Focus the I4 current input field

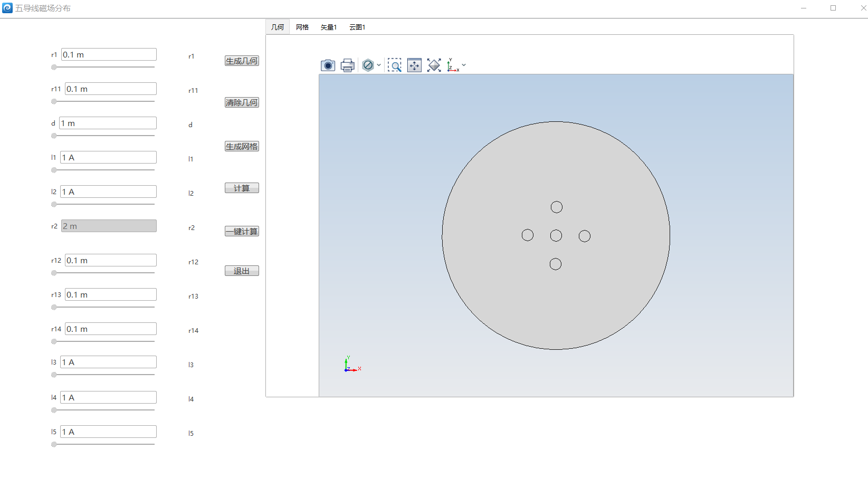click(108, 397)
